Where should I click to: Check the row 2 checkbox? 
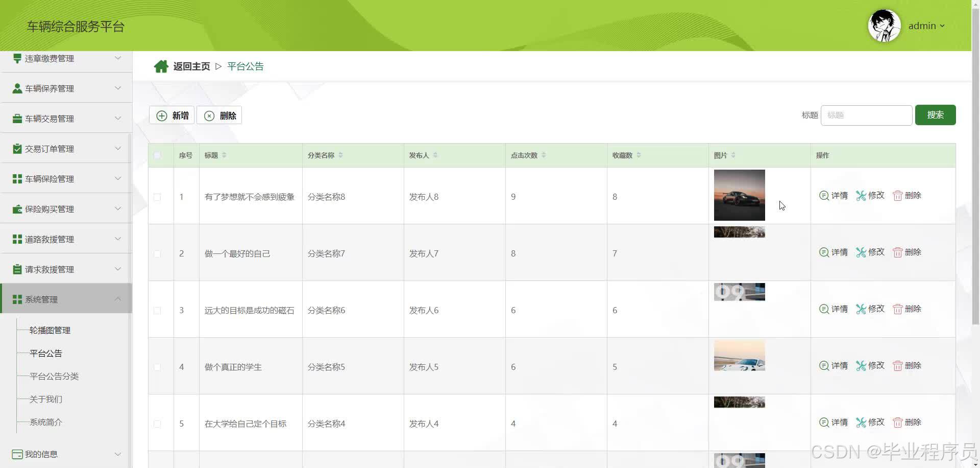pos(157,254)
